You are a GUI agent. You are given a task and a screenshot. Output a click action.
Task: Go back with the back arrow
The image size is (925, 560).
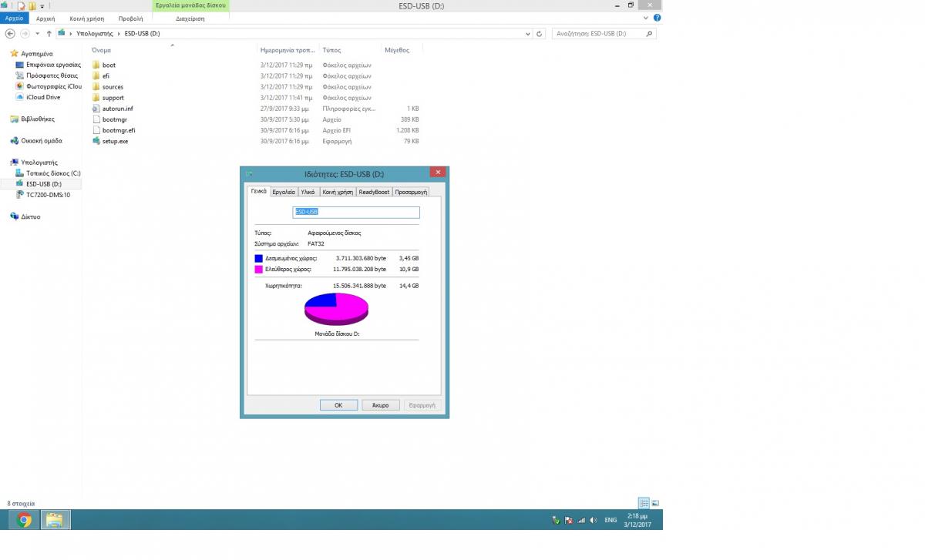(x=10, y=34)
